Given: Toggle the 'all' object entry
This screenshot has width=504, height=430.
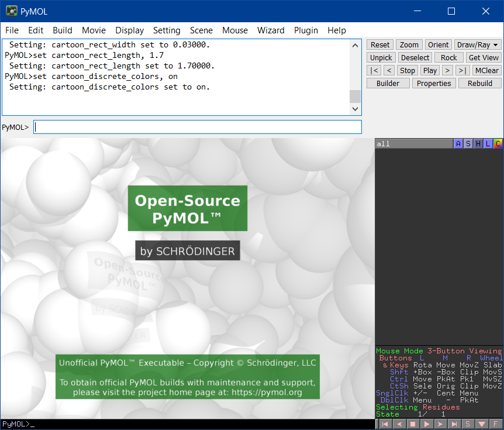Looking at the screenshot, I should tap(414, 144).
